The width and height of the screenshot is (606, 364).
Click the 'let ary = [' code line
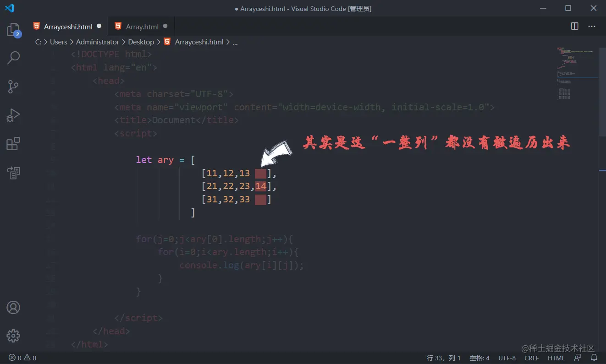pyautogui.click(x=165, y=160)
